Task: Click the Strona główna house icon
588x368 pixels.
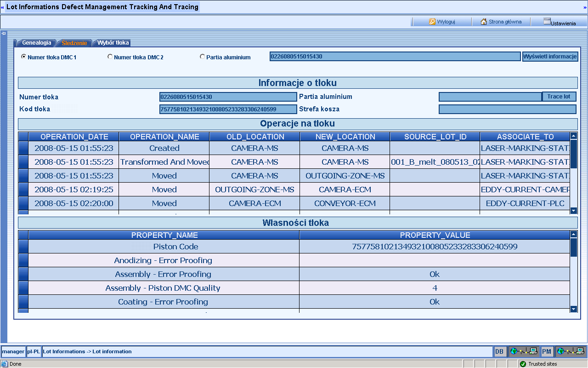Action: (x=484, y=22)
